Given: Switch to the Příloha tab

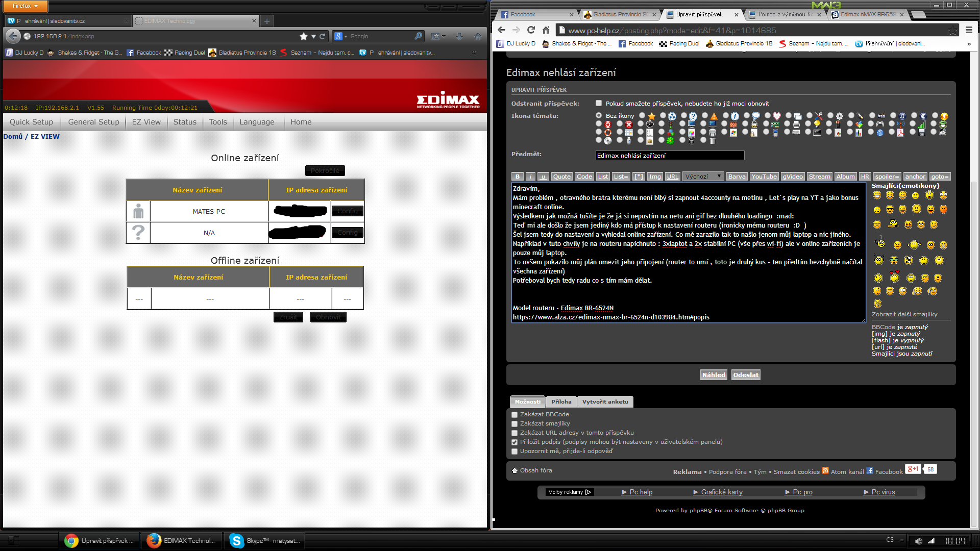Looking at the screenshot, I should [561, 402].
